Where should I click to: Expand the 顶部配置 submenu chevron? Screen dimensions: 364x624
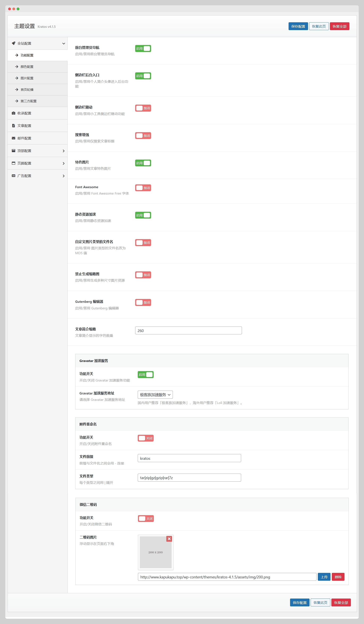[x=64, y=151]
